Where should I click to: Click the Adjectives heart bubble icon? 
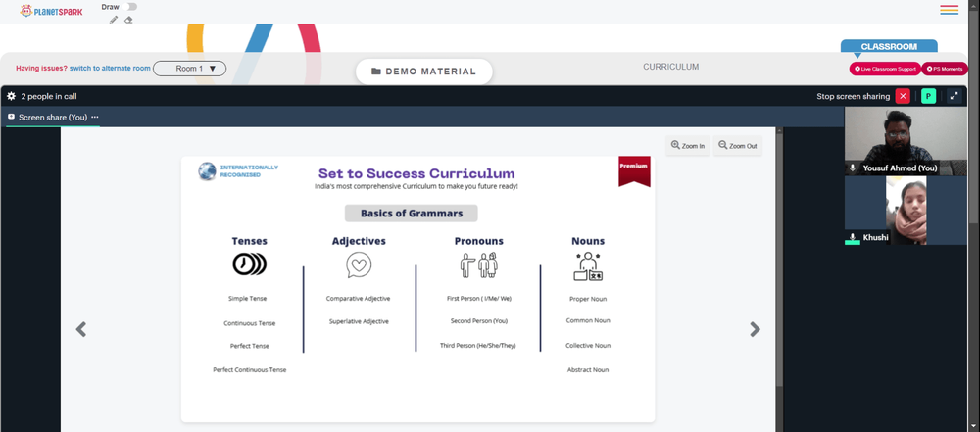pyautogui.click(x=359, y=265)
